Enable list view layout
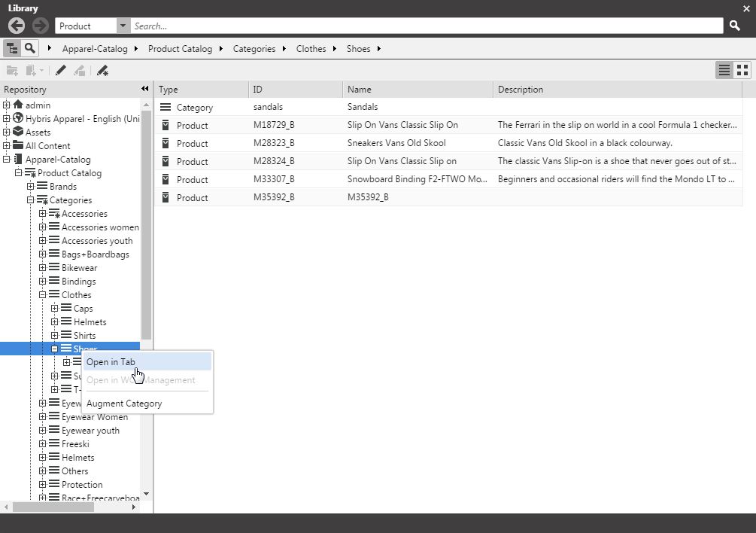This screenshot has width=756, height=533. (x=724, y=69)
